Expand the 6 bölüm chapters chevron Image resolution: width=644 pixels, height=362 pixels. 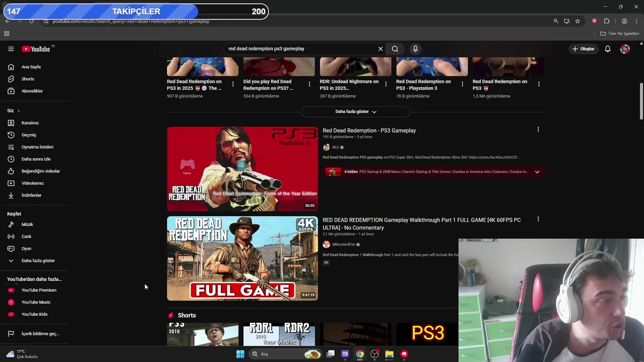click(x=537, y=172)
